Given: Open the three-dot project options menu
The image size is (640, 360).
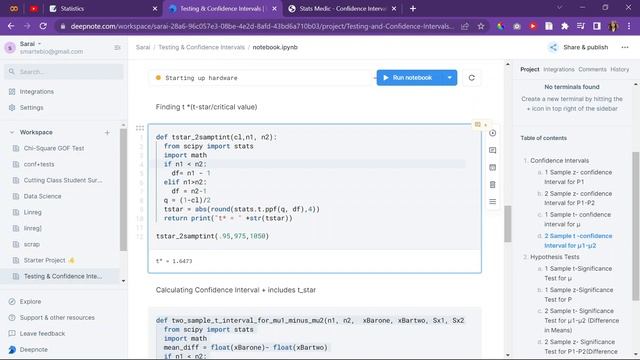Looking at the screenshot, I should 625,47.
